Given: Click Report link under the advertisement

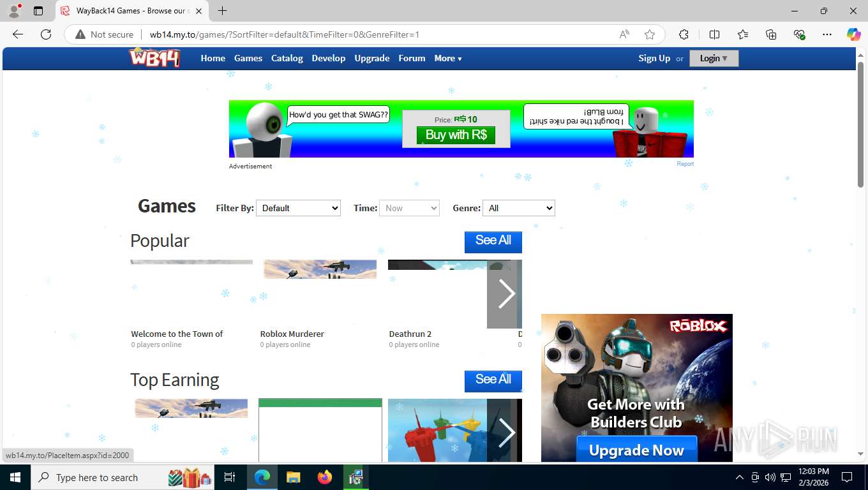Looking at the screenshot, I should pyautogui.click(x=685, y=164).
